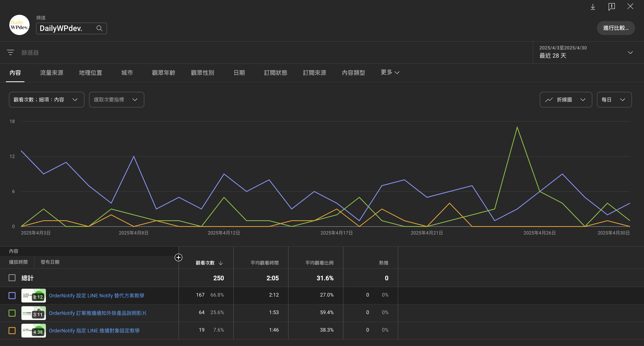Switch to the 地理位置 tab
This screenshot has width=644, height=346.
(90, 73)
